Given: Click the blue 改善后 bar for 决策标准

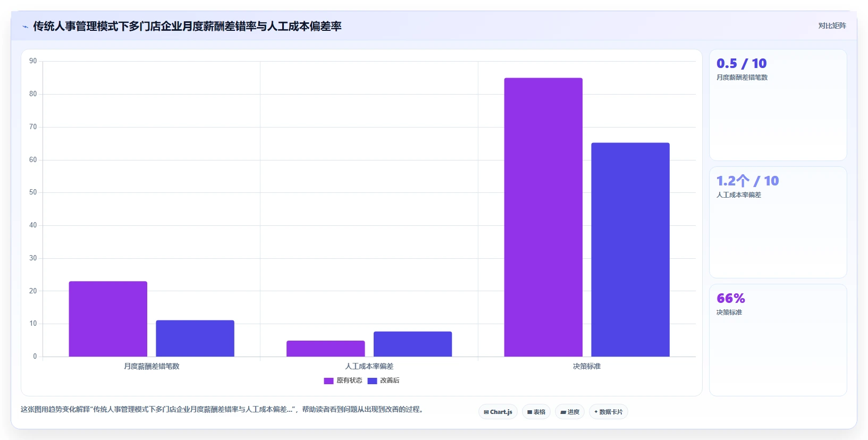Looking at the screenshot, I should coord(630,250).
